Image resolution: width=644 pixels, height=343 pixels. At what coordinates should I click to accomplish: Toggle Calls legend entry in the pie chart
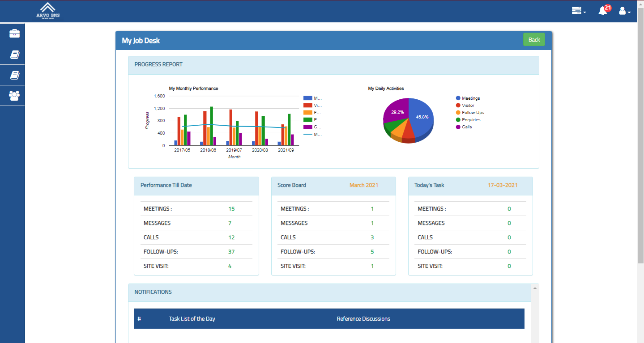coord(464,127)
